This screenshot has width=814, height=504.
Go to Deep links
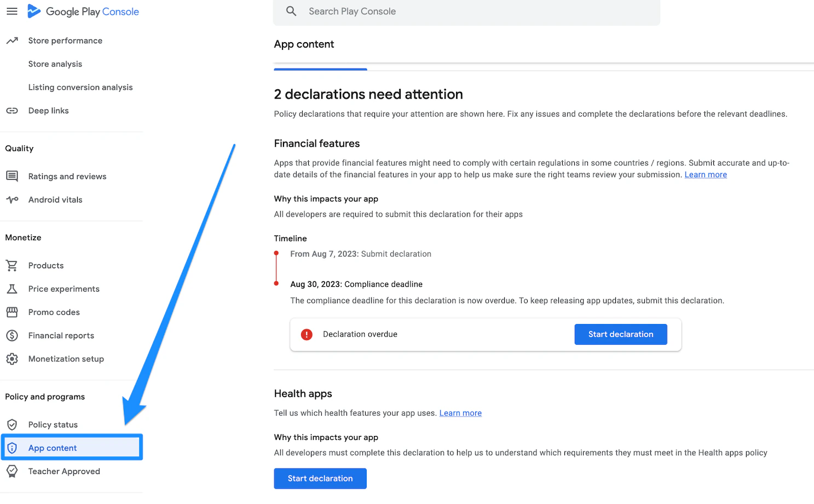coord(49,111)
